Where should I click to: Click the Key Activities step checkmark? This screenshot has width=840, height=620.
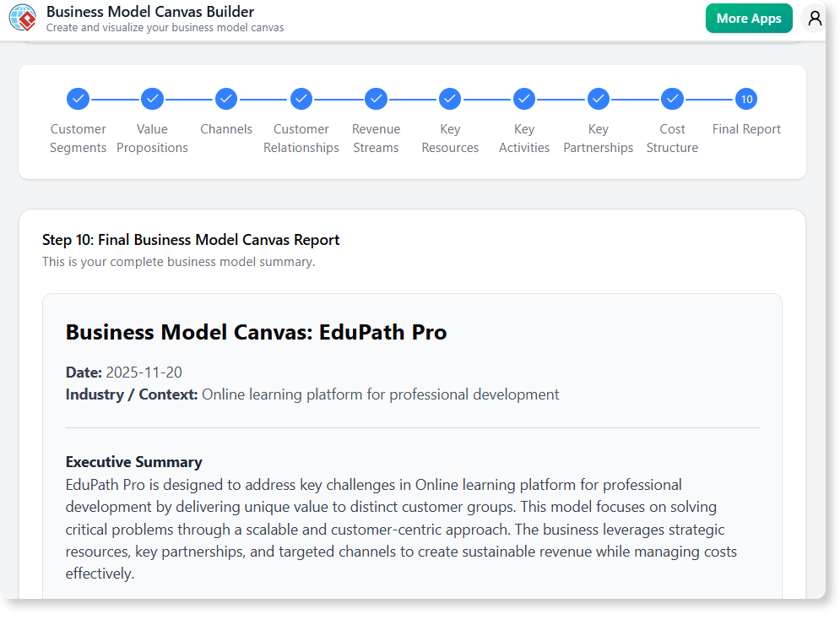pos(523,99)
